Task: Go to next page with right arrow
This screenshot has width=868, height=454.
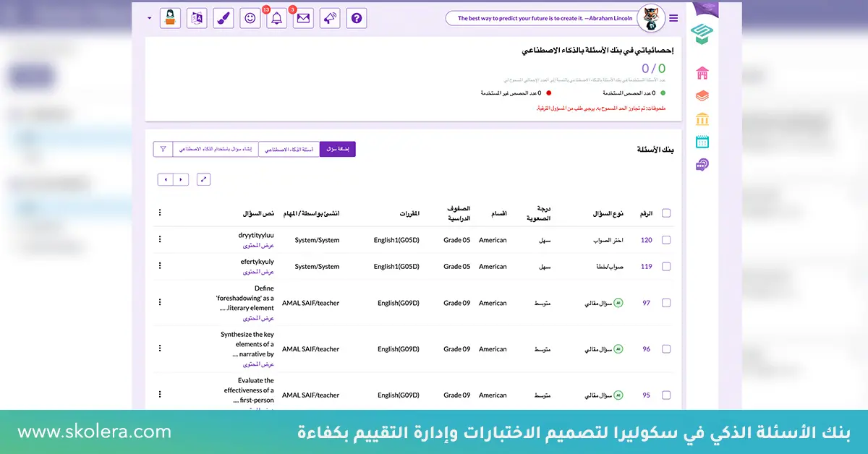Action: tap(181, 179)
